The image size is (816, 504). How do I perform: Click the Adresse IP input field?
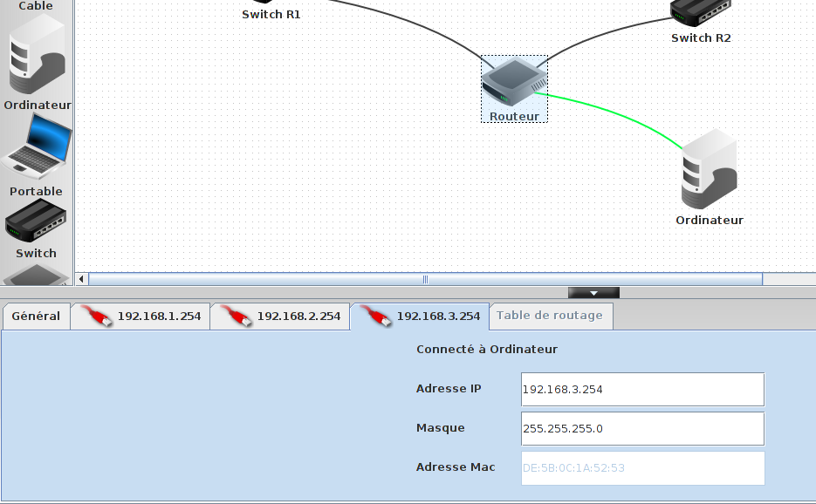pos(641,390)
